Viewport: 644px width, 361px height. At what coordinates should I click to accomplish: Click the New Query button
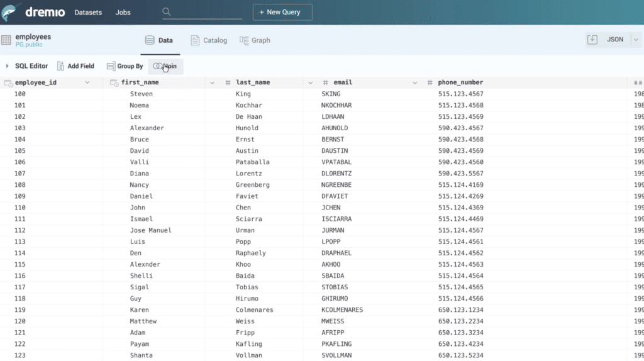click(282, 12)
